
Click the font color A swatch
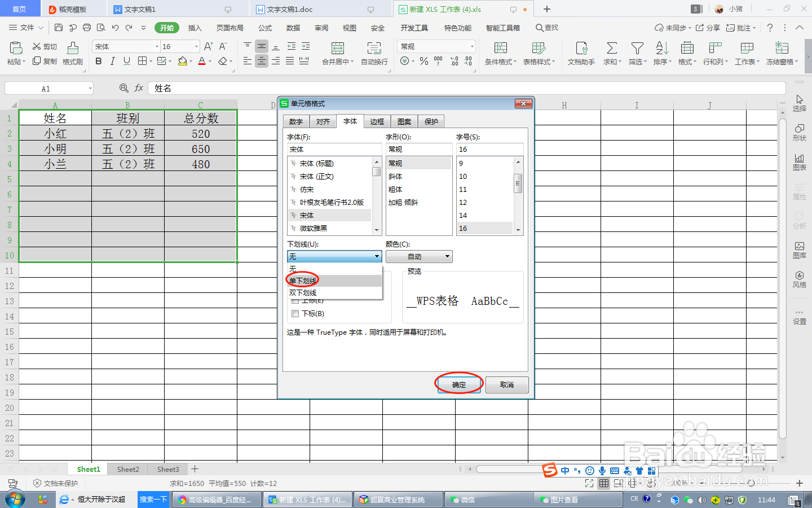(202, 61)
